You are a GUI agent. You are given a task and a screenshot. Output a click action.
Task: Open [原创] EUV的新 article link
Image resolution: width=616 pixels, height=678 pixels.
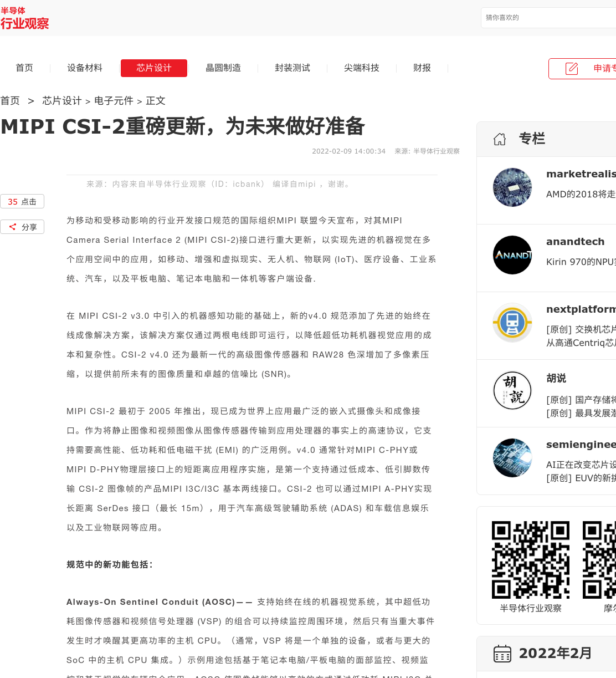coord(581,478)
